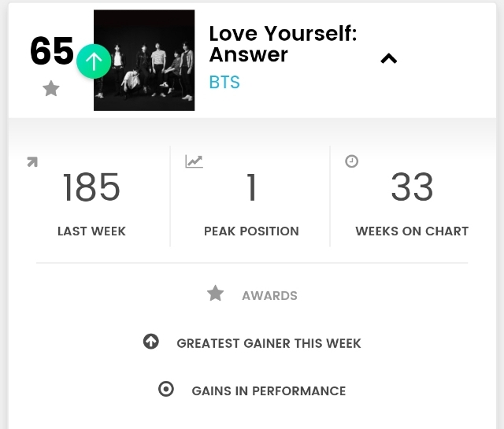Click the diagonal arrow icon above Last Week
The height and width of the screenshot is (429, 504).
click(x=32, y=162)
